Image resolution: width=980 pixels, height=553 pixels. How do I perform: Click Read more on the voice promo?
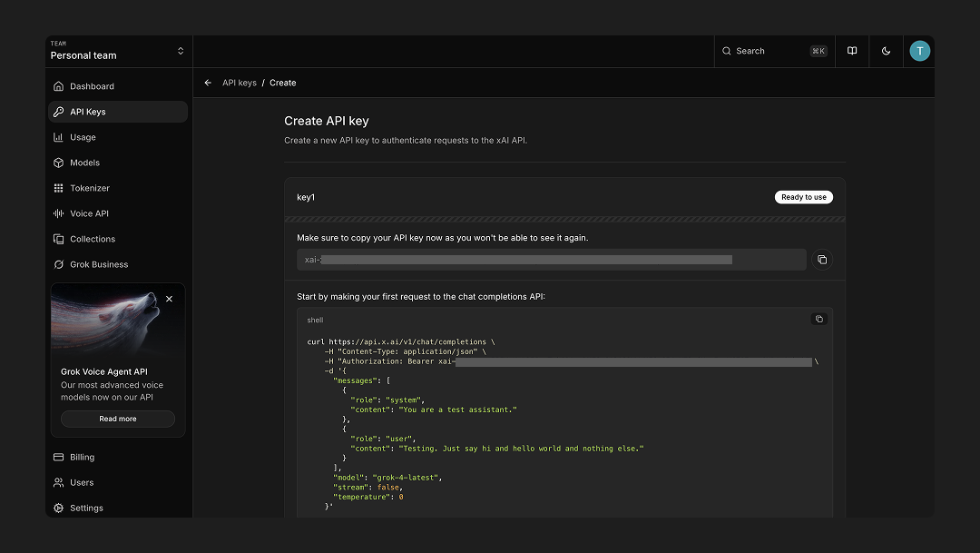(x=117, y=420)
